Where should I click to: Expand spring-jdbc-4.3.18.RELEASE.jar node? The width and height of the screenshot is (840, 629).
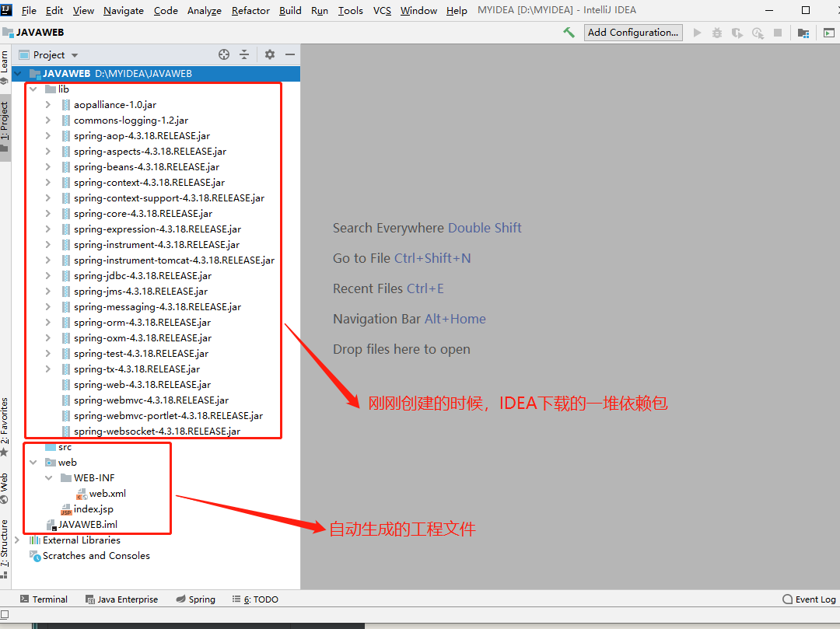[48, 276]
